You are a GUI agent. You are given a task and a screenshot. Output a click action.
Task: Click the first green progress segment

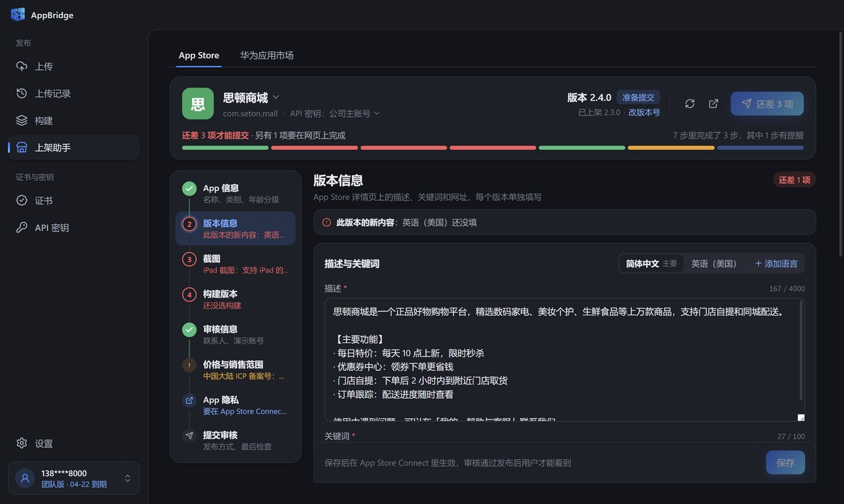225,148
